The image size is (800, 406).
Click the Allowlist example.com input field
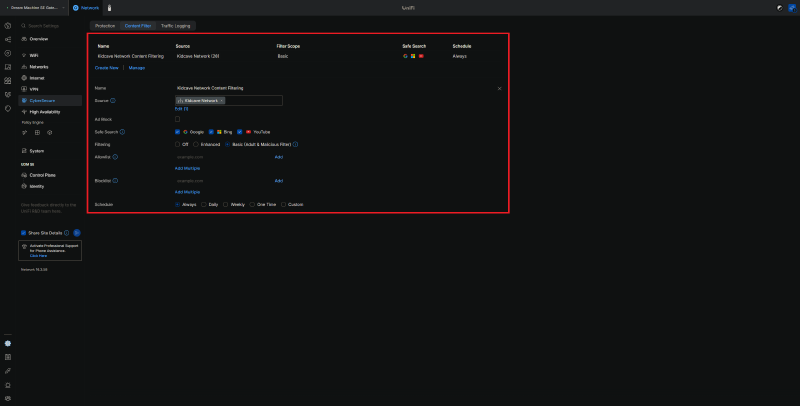223,157
